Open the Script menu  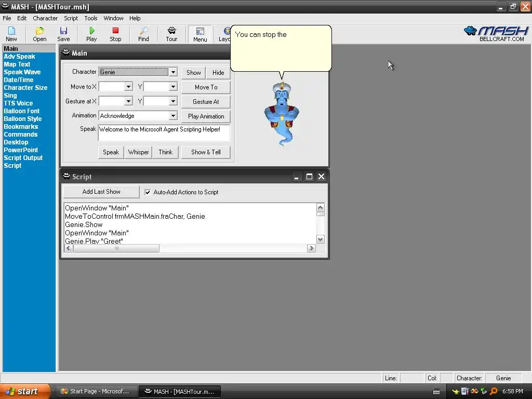click(x=71, y=18)
